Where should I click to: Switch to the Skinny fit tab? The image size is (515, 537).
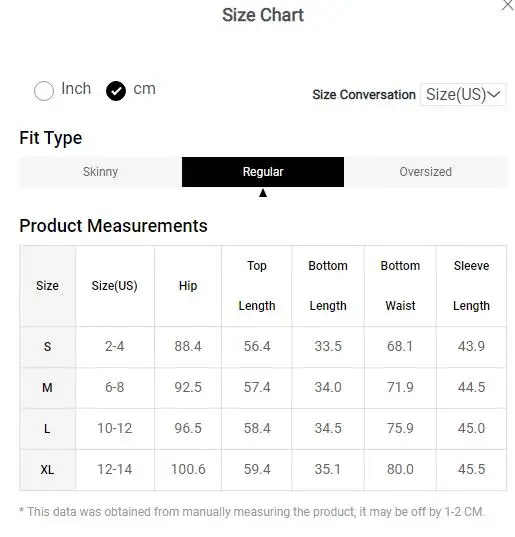tap(101, 172)
